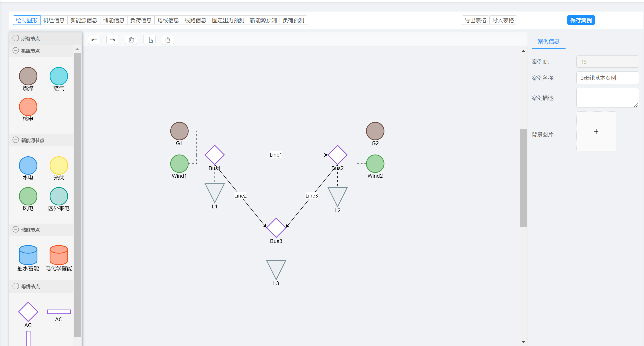The image size is (644, 346).
Task: Select the diamond AC bus node
Action: (28, 312)
